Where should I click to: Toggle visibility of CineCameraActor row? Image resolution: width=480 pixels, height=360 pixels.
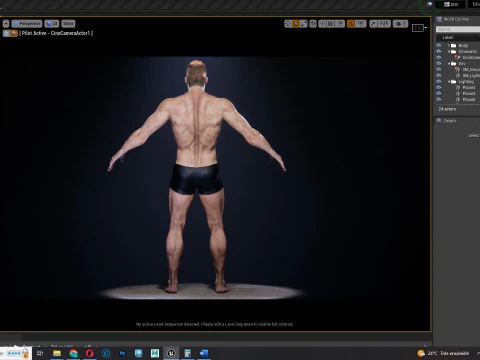coord(439,57)
